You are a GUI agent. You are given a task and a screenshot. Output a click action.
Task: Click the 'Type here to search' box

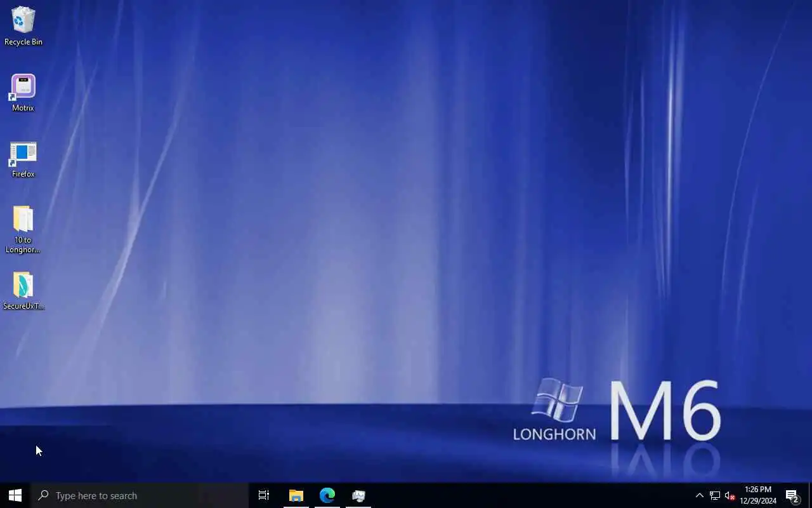(x=140, y=495)
